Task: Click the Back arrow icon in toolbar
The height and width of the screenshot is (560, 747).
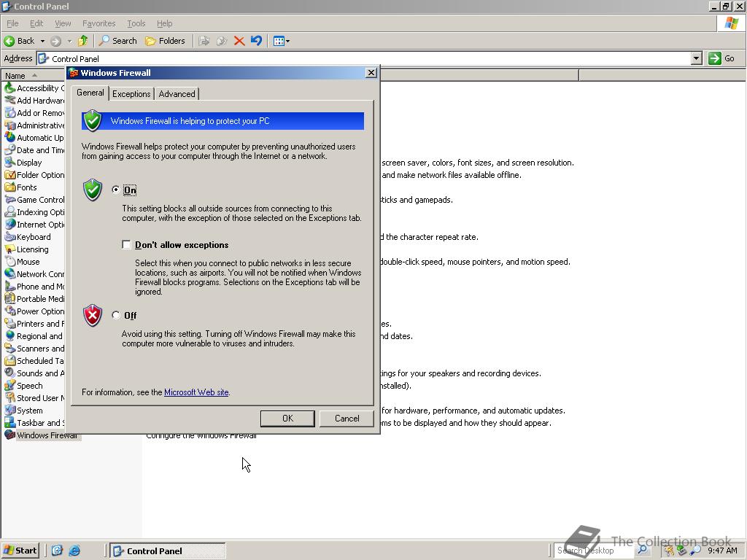Action: 9,41
